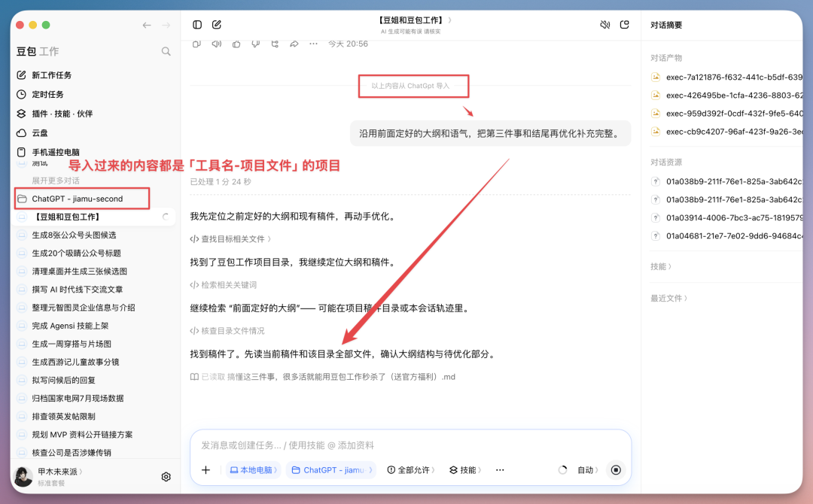
Task: Click the header icon right of the muted speaker
Action: pyautogui.click(x=625, y=24)
